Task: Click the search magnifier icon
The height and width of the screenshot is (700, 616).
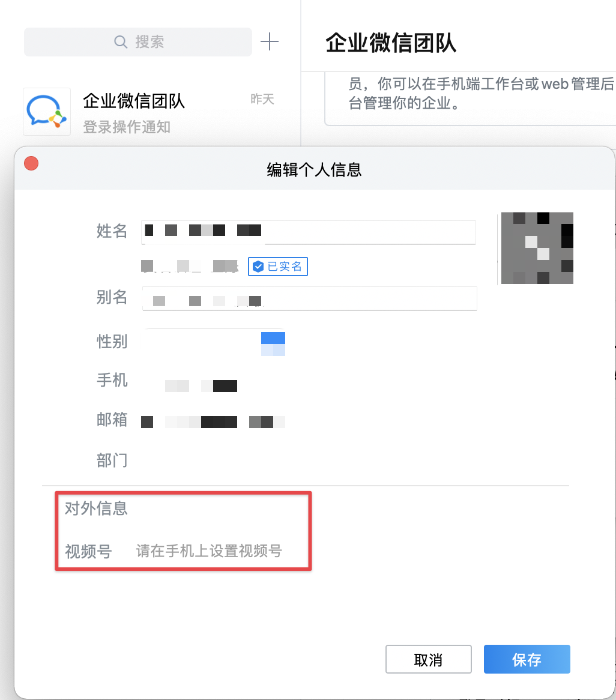Action: [121, 42]
